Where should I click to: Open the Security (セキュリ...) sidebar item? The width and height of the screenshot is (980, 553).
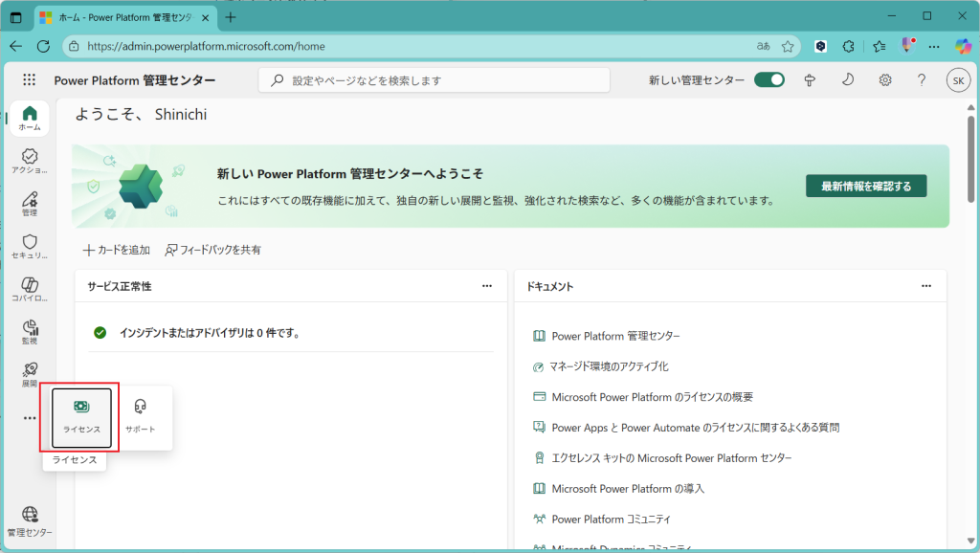point(30,246)
